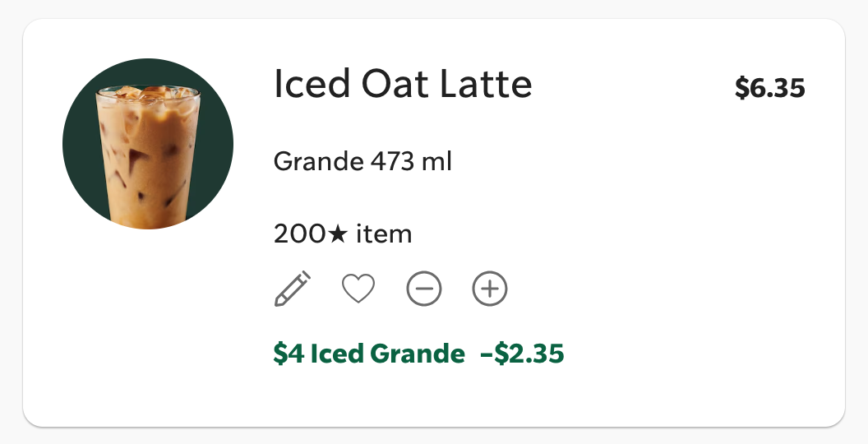Image resolution: width=868 pixels, height=444 pixels.
Task: Add one more latte using circled plus
Action: (490, 289)
